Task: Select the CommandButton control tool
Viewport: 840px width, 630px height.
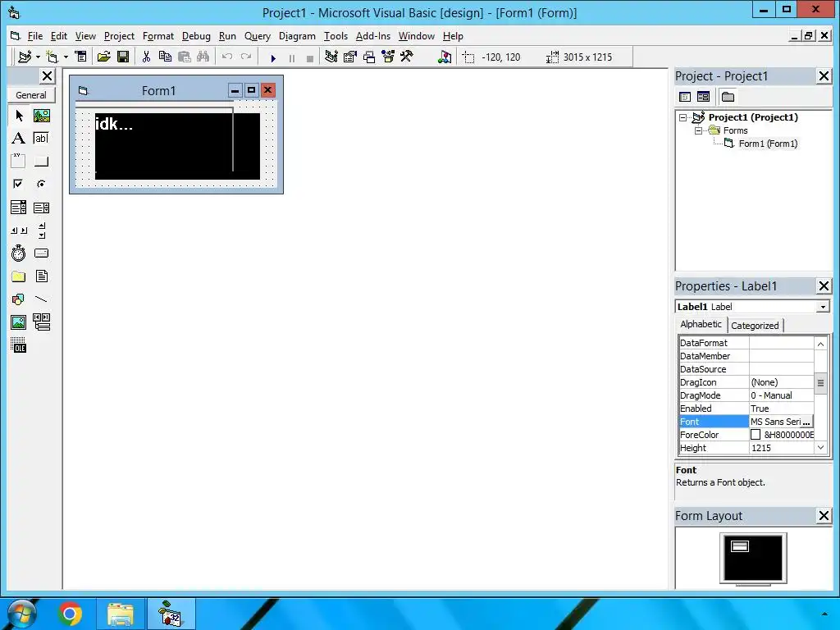Action: click(42, 162)
